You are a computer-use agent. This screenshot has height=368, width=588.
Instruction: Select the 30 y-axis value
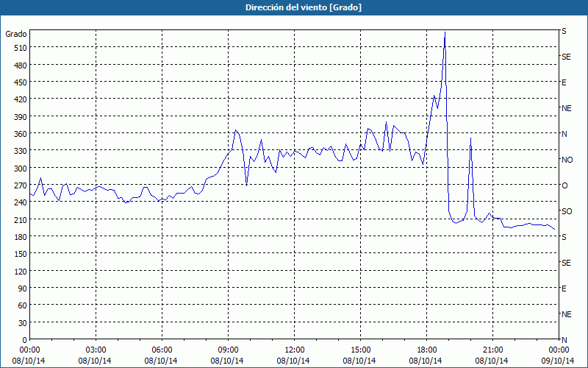[23, 323]
